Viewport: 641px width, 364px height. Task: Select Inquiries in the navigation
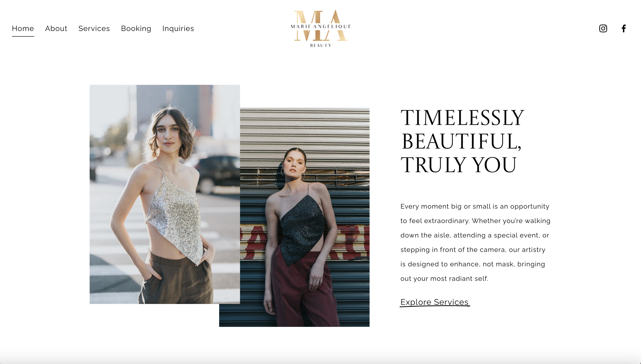(x=178, y=29)
